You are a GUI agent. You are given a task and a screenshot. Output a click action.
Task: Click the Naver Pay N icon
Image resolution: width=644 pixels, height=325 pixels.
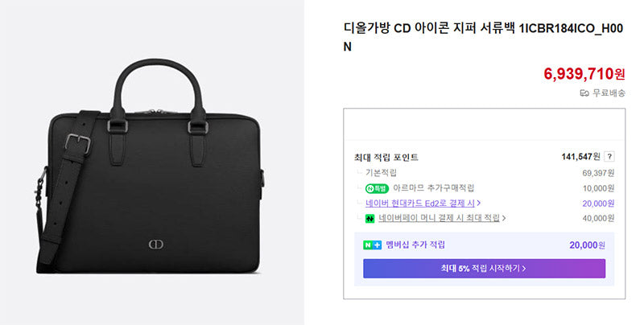pos(369,219)
